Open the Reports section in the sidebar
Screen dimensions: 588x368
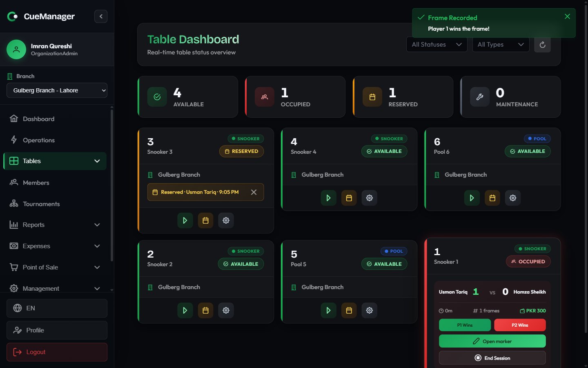pyautogui.click(x=55, y=225)
